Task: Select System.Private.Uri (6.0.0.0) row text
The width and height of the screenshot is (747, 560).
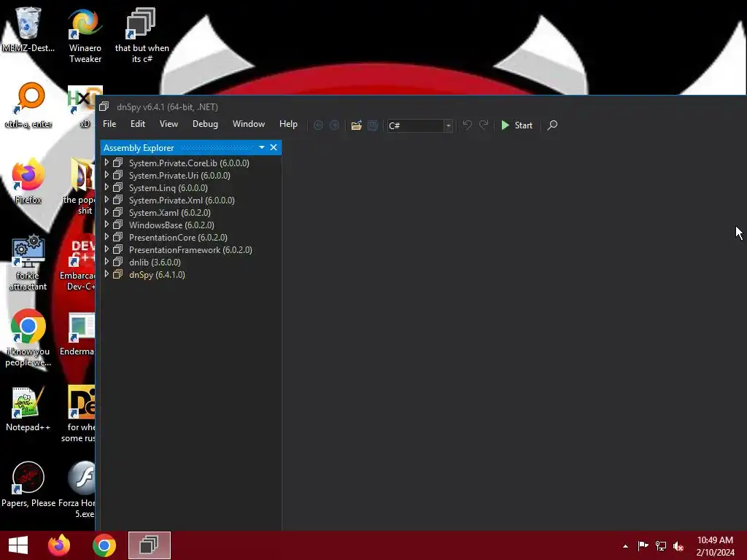Action: pyautogui.click(x=179, y=175)
